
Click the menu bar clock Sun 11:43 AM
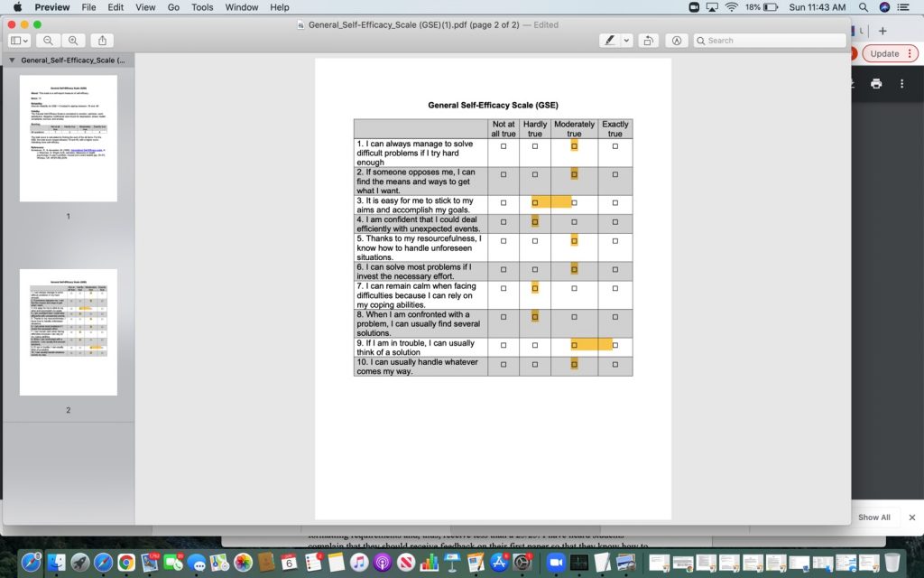(818, 7)
